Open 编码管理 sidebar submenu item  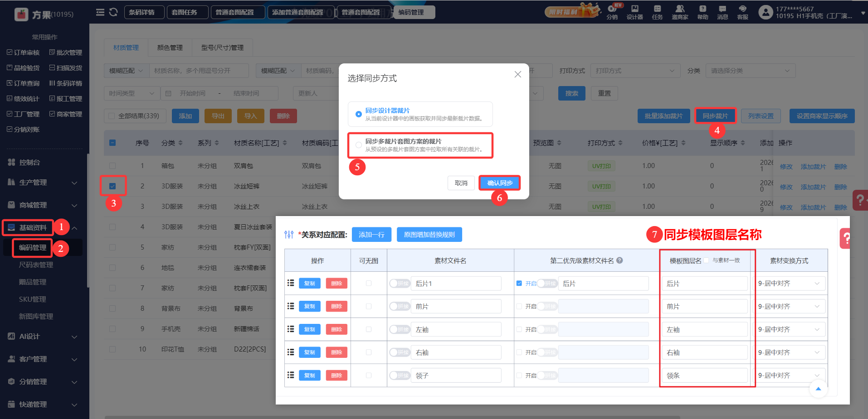tap(33, 248)
